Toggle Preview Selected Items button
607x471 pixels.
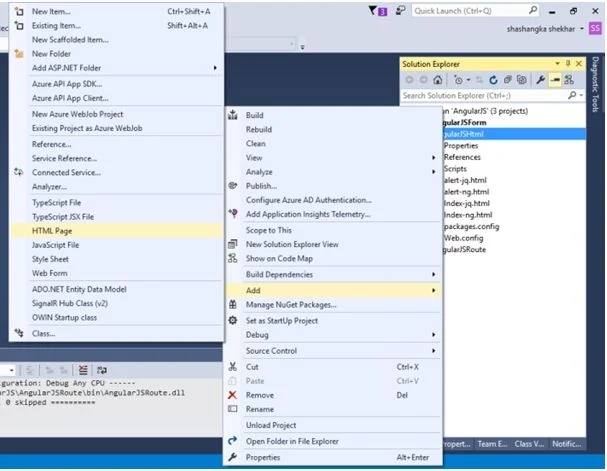click(x=555, y=80)
